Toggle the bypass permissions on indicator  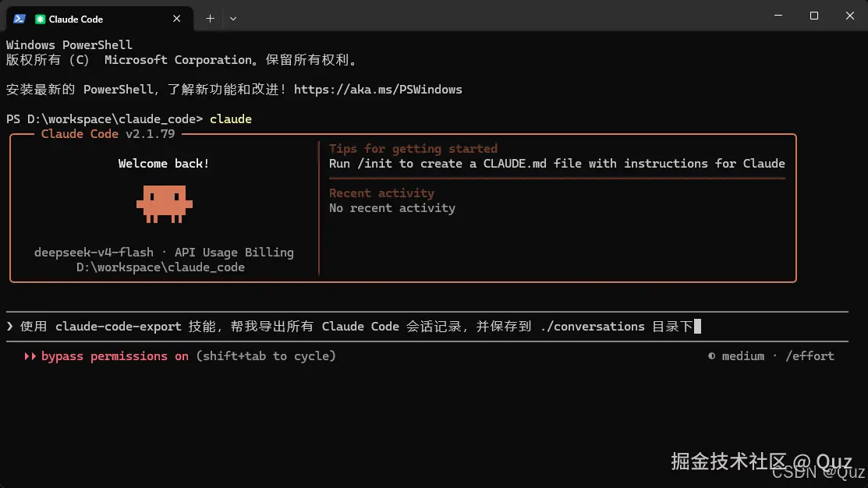tap(115, 356)
